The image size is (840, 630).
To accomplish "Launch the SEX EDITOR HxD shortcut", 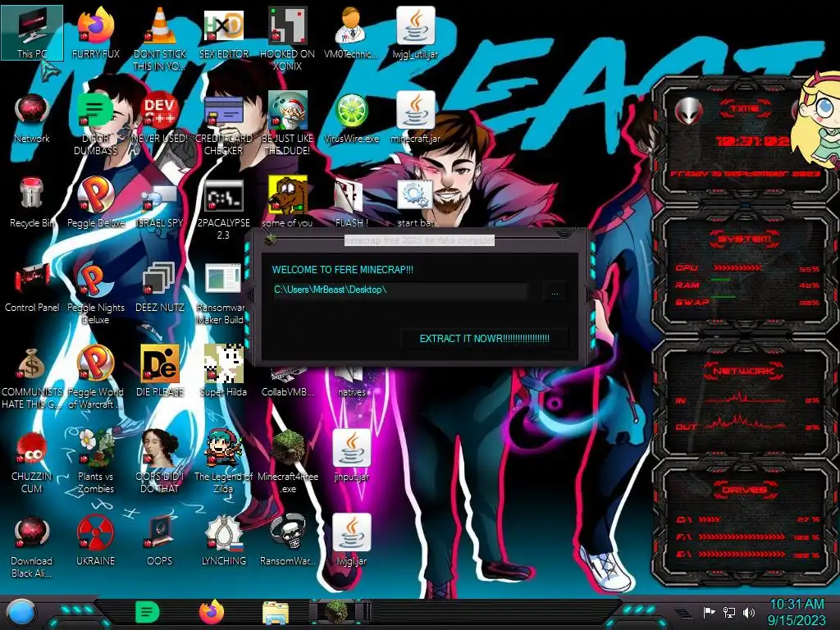I will point(224,32).
